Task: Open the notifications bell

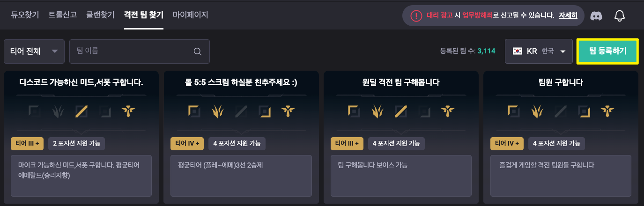Action: pyautogui.click(x=620, y=16)
